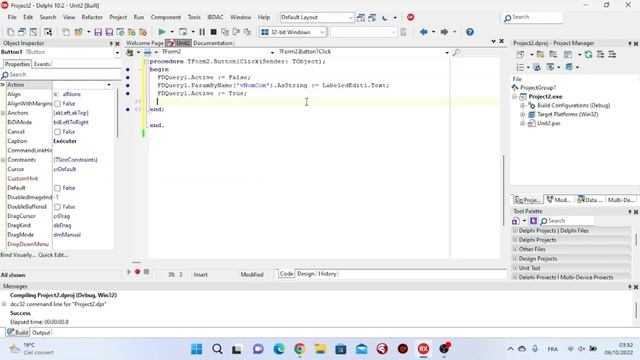Image resolution: width=640 pixels, height=360 pixels.
Task: Click the IDE search box at top right
Action: pos(532,17)
